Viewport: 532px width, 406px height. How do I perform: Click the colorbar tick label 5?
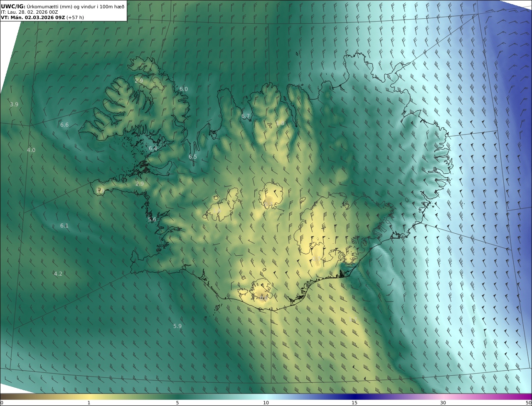click(177, 403)
